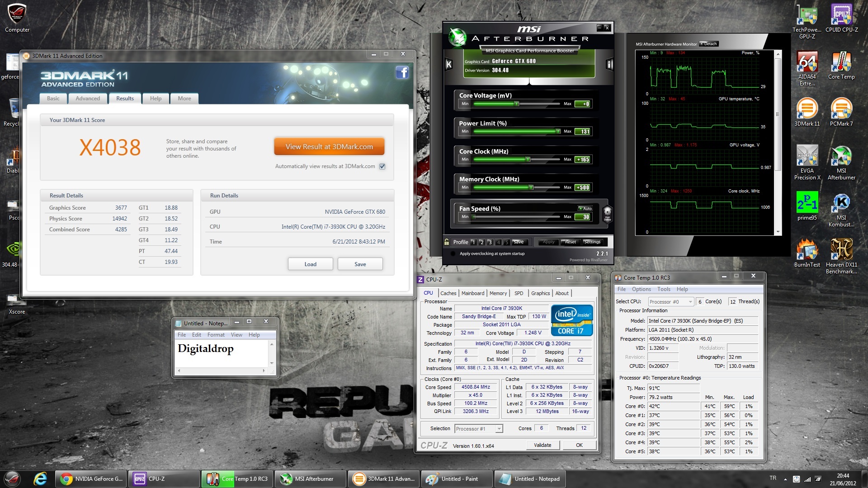Screen dimensions: 868x488
Task: Click the 3DMark Load button
Action: [311, 264]
